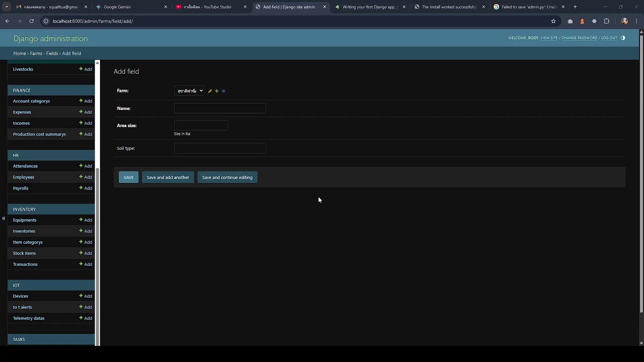Open the Telemetry datas list
The width and height of the screenshot is (644, 362).
[29, 318]
